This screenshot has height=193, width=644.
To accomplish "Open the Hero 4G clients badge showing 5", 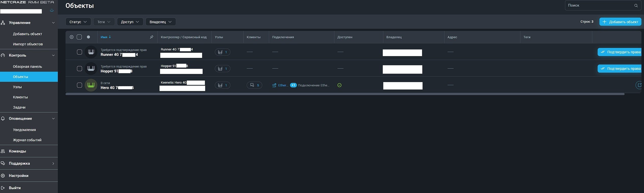I will tap(254, 85).
